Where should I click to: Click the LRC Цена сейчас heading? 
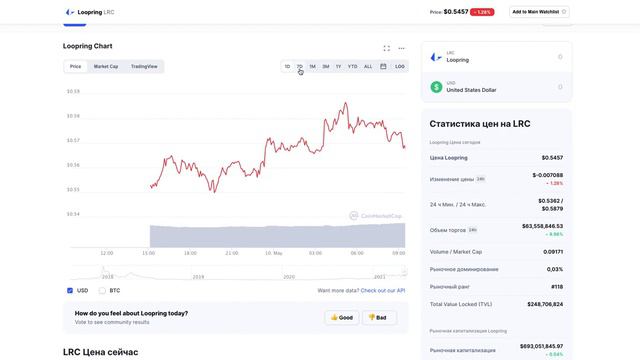coord(100,352)
